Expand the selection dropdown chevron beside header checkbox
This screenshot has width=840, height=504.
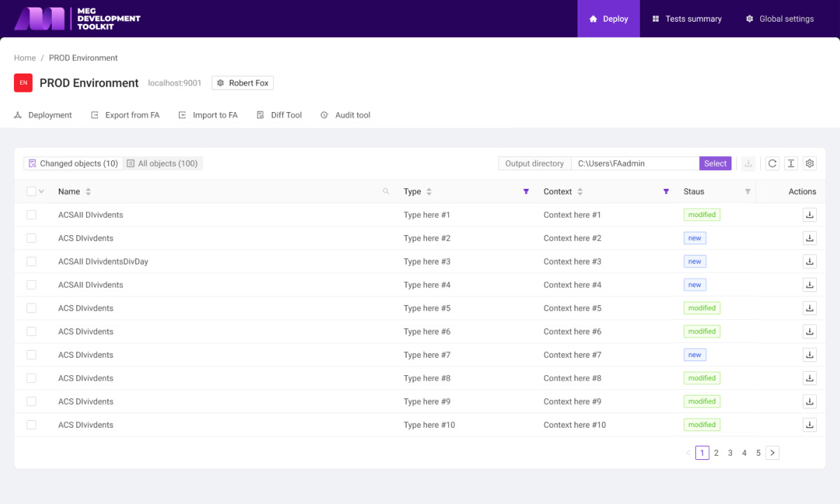(x=41, y=192)
